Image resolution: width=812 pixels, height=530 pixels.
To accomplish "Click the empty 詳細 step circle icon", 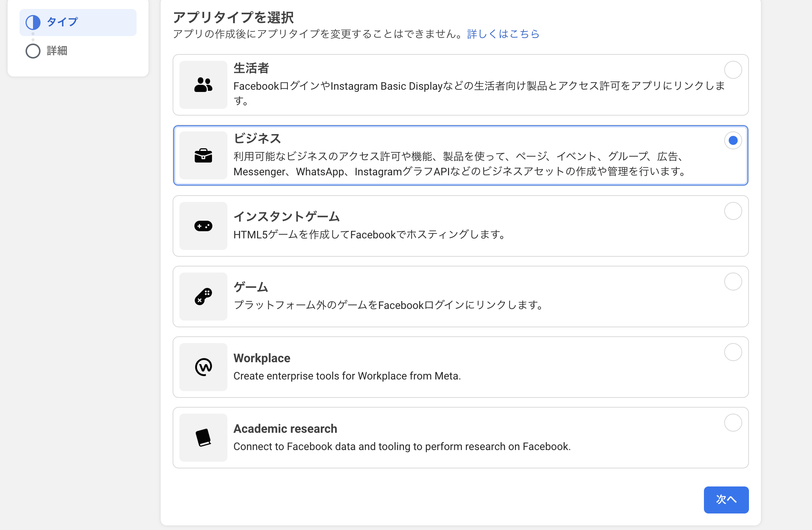I will click(x=33, y=51).
